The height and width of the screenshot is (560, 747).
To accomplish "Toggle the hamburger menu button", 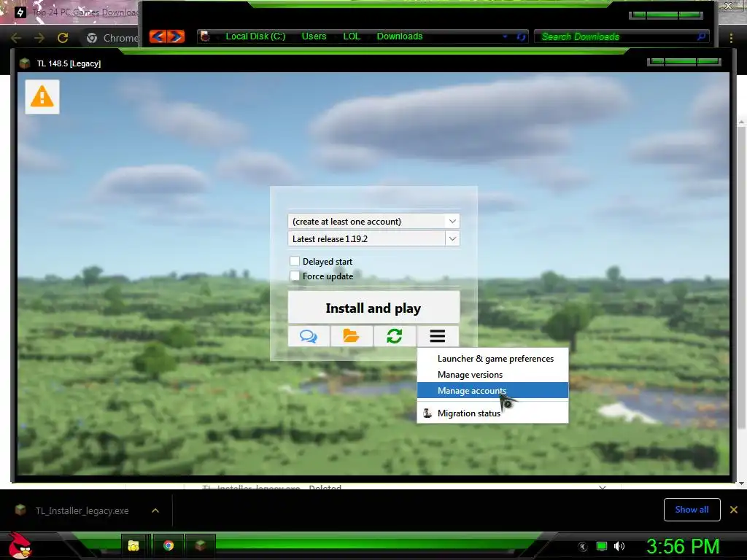I will tap(438, 336).
